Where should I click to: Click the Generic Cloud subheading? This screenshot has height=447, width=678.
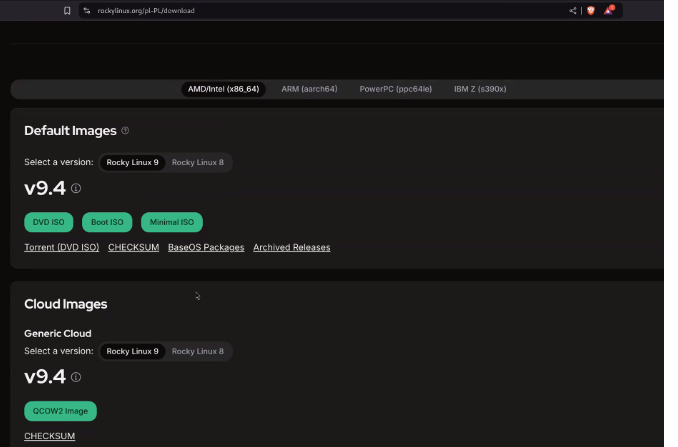point(58,333)
